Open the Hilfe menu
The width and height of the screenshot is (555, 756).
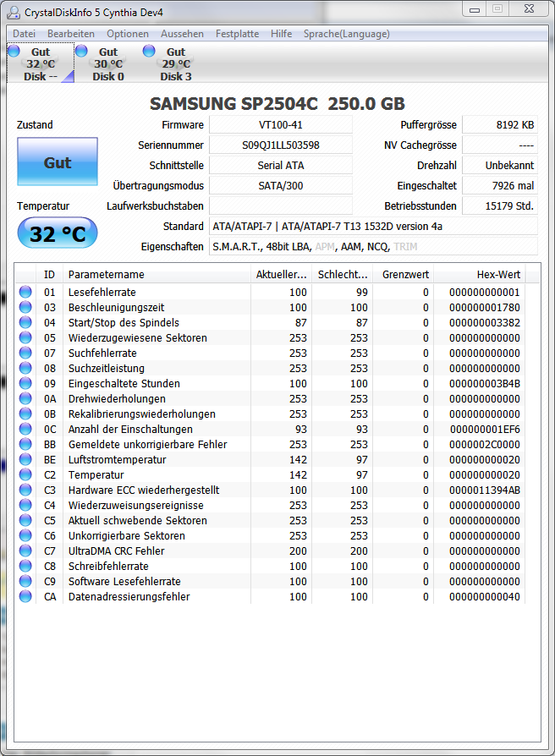coord(281,34)
